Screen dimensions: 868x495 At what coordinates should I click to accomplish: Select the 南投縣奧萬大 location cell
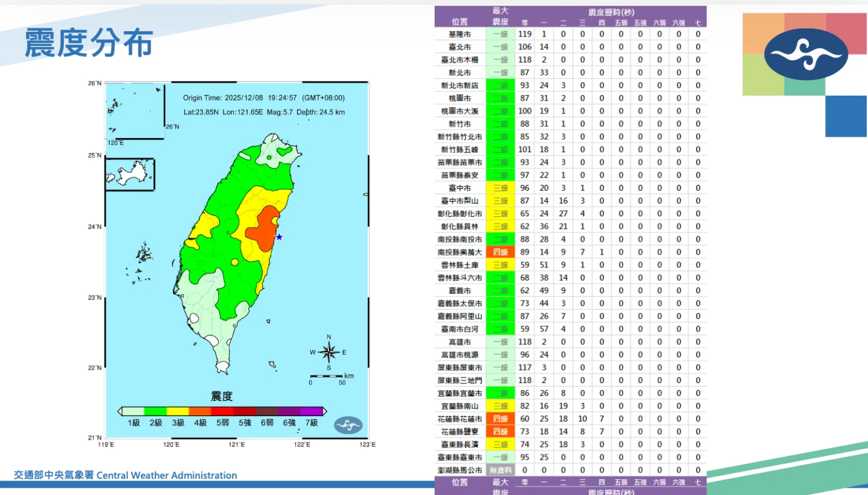(x=459, y=252)
